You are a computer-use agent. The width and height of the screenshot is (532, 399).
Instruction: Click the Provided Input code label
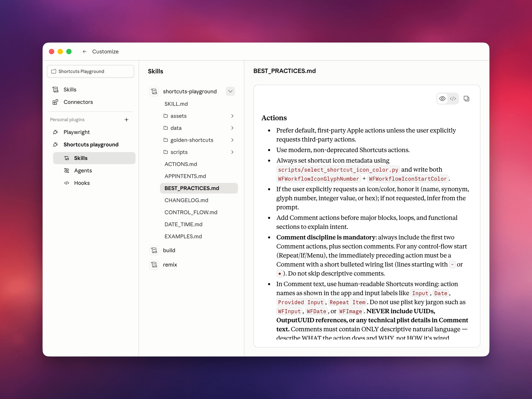click(x=301, y=302)
